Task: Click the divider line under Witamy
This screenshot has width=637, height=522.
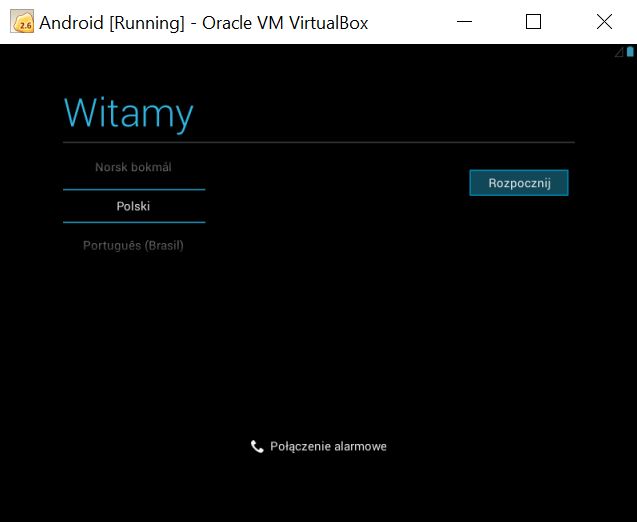Action: click(x=318, y=143)
